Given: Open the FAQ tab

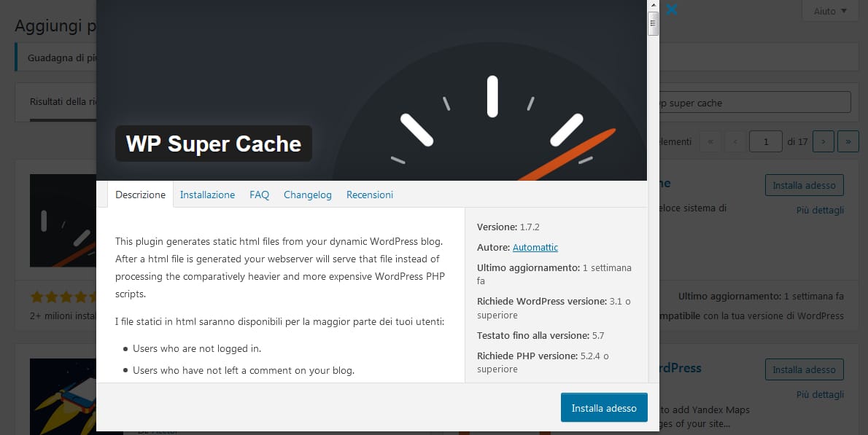Looking at the screenshot, I should coord(259,195).
